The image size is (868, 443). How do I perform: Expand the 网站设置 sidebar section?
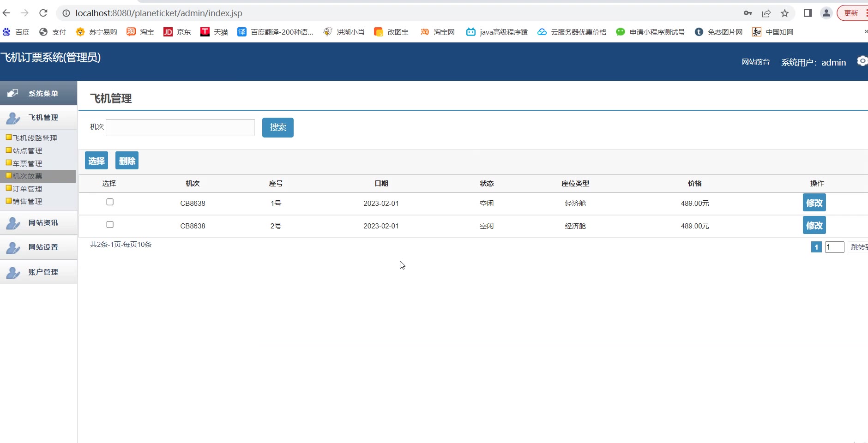pos(39,247)
